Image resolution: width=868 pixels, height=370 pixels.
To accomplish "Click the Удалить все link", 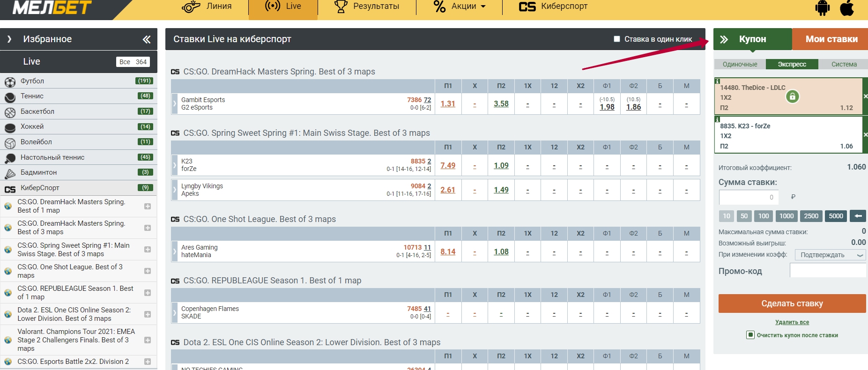I will pos(792,322).
